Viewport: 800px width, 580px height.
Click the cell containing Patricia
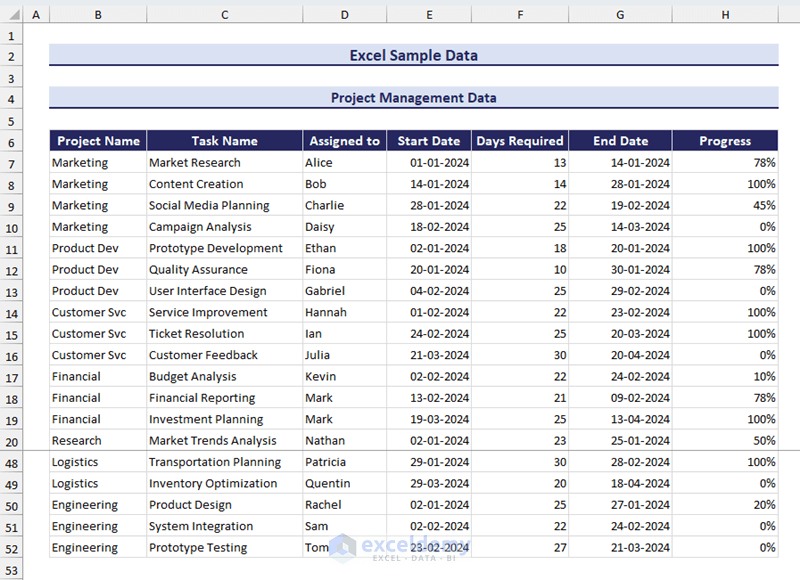(x=344, y=463)
